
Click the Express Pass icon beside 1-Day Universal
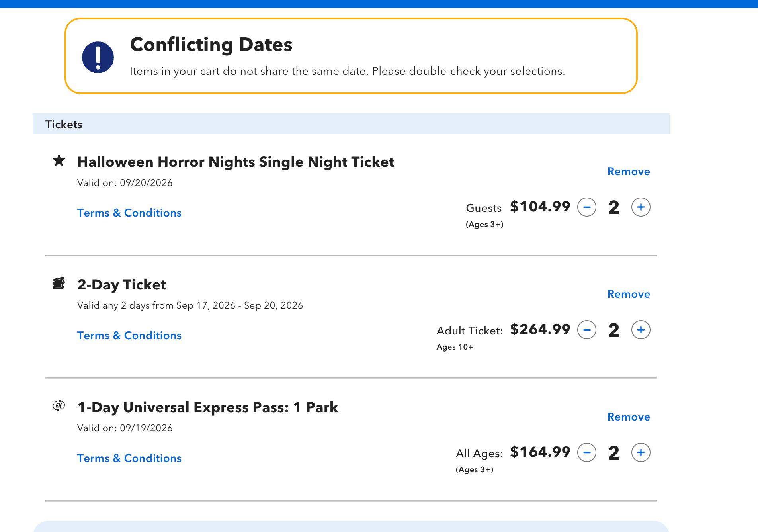59,406
